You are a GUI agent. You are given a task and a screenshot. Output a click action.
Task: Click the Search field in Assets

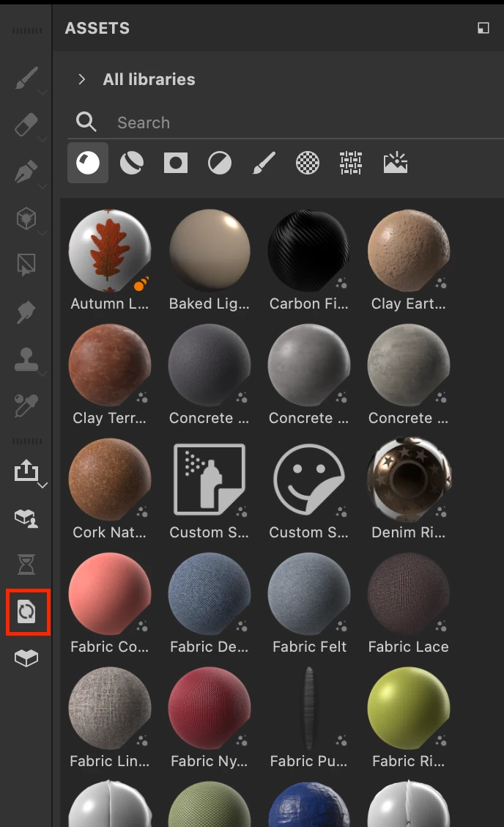pos(285,122)
